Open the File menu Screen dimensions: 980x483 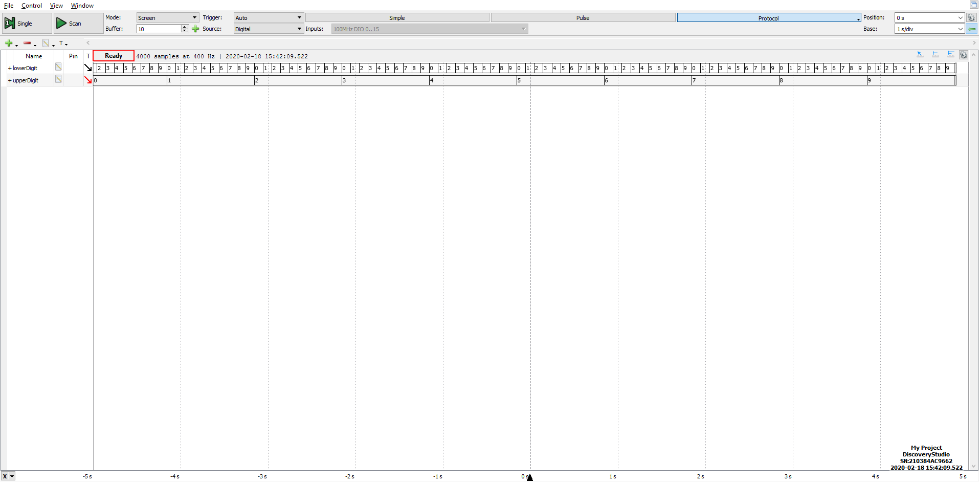(x=9, y=6)
